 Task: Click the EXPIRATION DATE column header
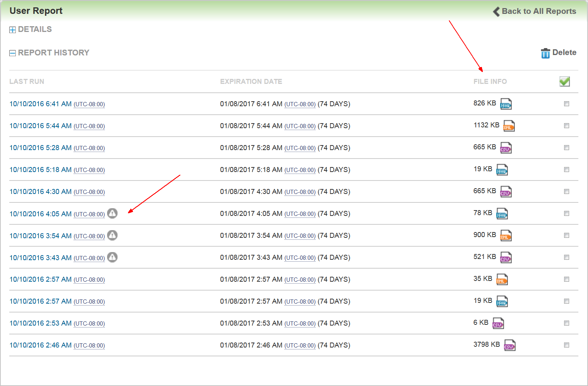(x=251, y=82)
